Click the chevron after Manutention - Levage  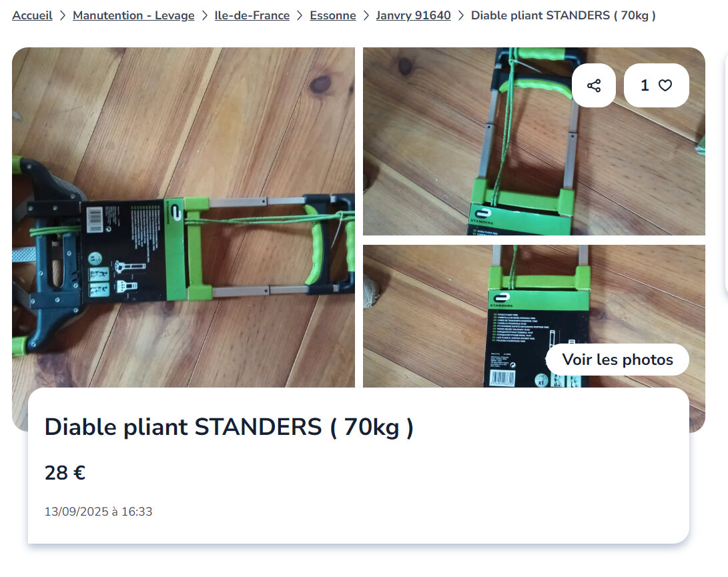pos(205,16)
